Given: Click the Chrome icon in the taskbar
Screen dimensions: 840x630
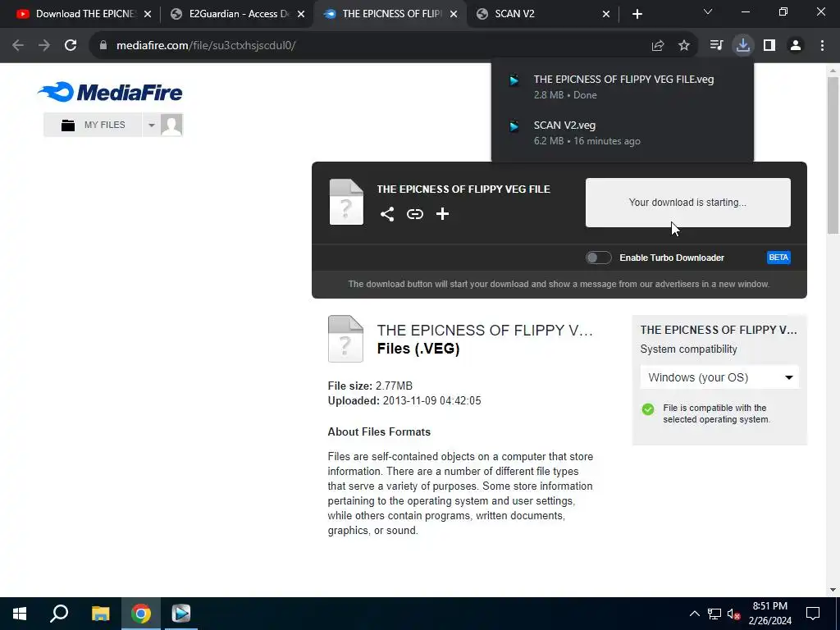Looking at the screenshot, I should (x=141, y=614).
